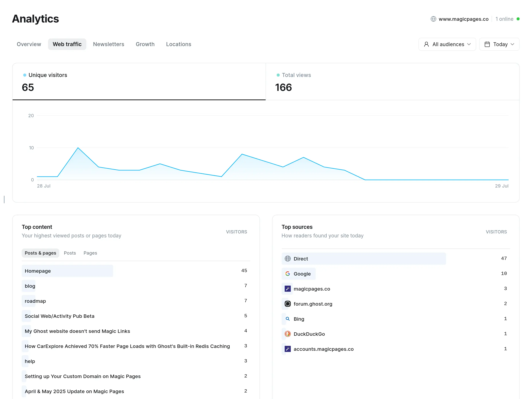Click the 1 online indicator
Viewport: 532px width, 399px height.
tap(504, 19)
